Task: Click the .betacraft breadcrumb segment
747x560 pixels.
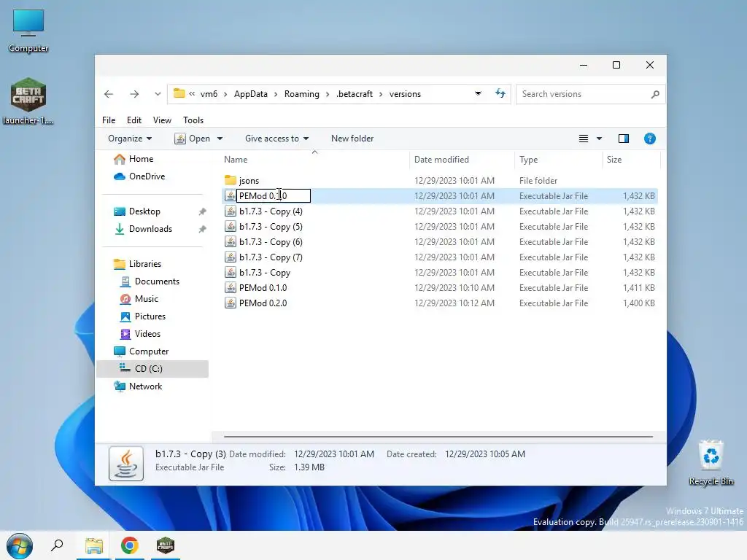Action: (355, 94)
